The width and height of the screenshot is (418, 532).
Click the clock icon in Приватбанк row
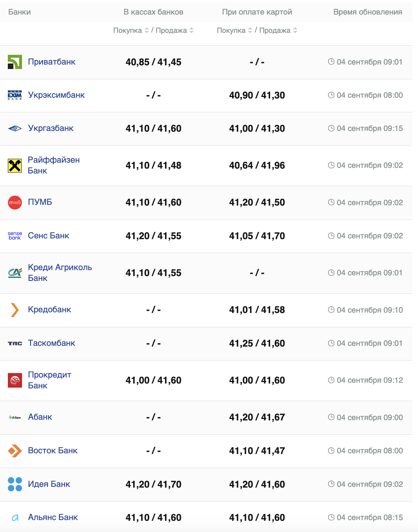click(x=331, y=62)
